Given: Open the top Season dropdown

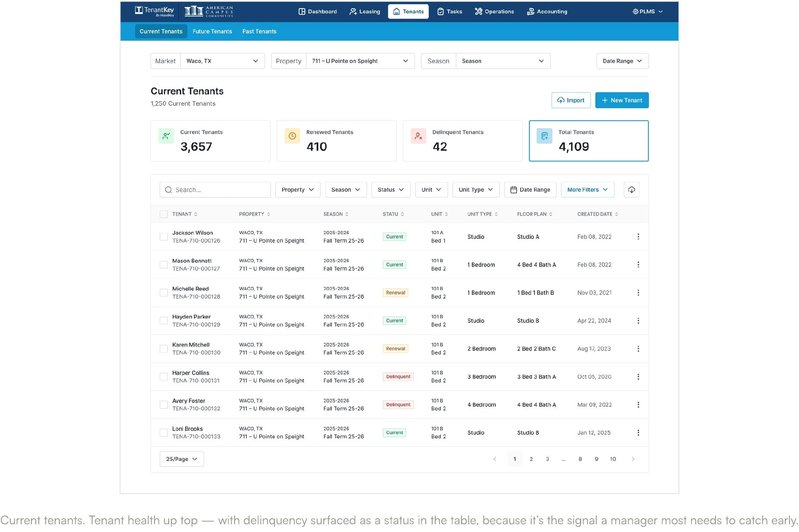Looking at the screenshot, I should [x=503, y=61].
